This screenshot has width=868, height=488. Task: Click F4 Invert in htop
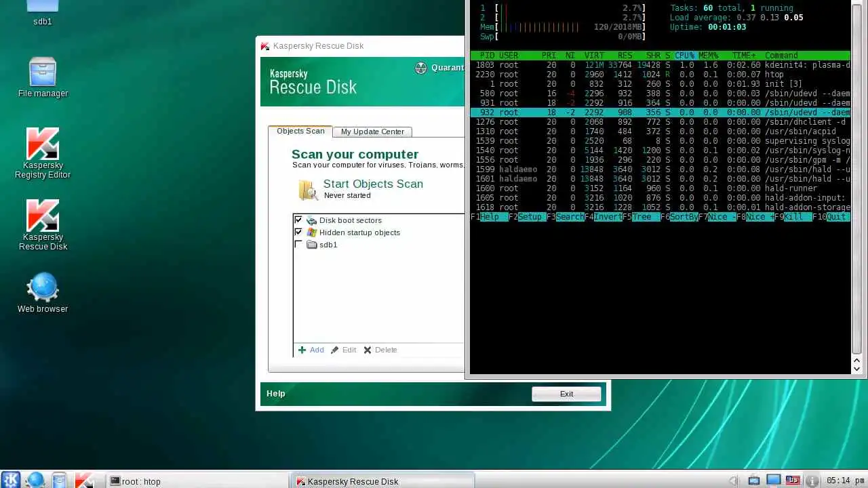(x=603, y=217)
